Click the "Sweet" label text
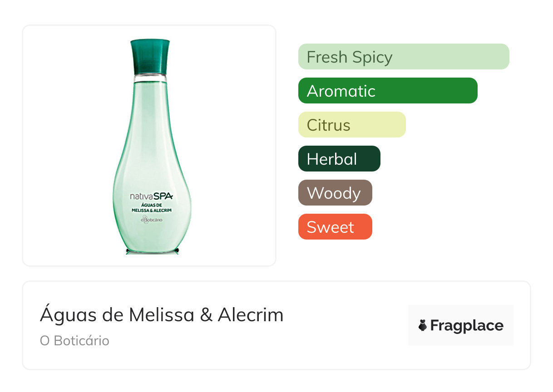 pyautogui.click(x=330, y=227)
